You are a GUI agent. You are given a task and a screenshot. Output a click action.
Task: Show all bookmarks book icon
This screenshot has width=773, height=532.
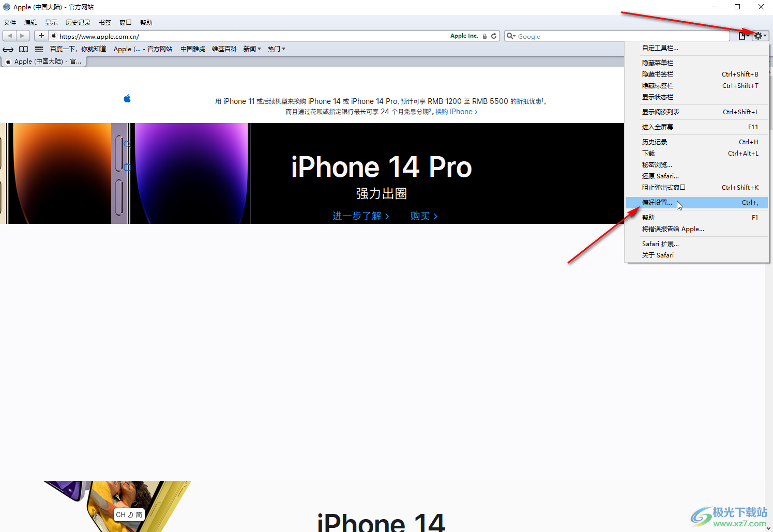23,49
